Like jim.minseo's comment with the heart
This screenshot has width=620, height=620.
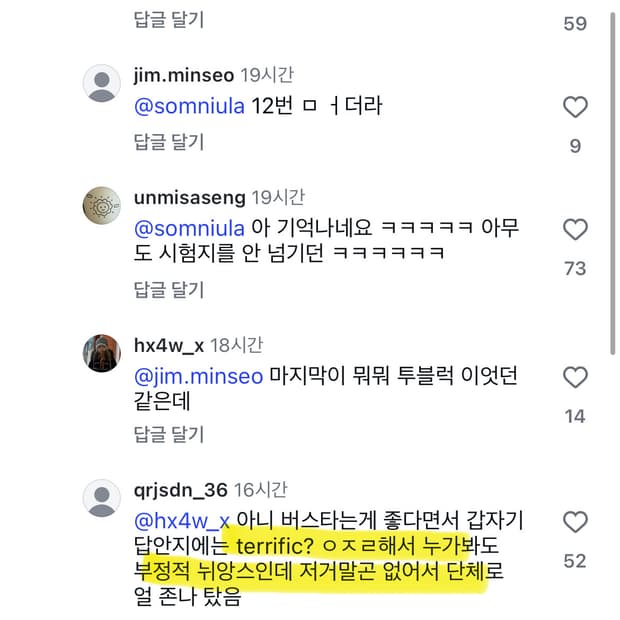point(575,108)
